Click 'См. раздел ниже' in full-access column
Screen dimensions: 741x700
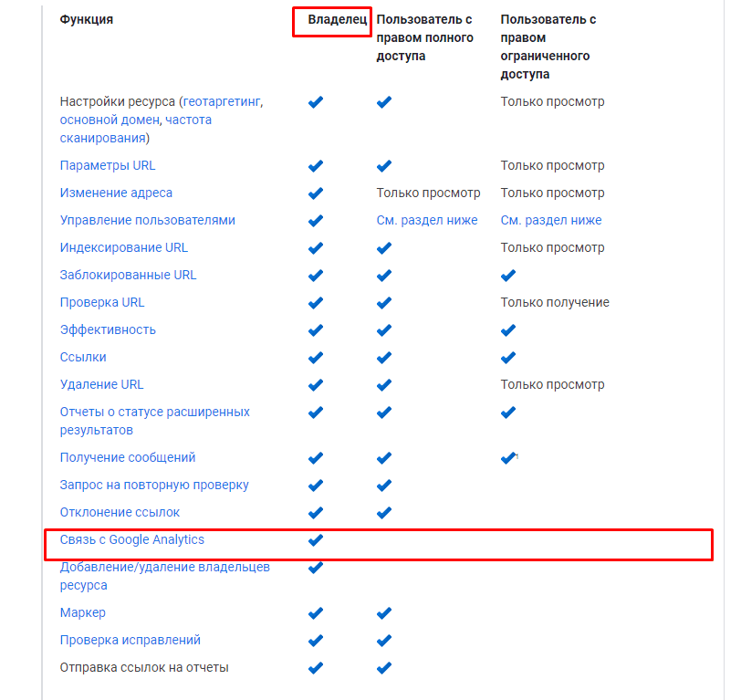pos(427,221)
